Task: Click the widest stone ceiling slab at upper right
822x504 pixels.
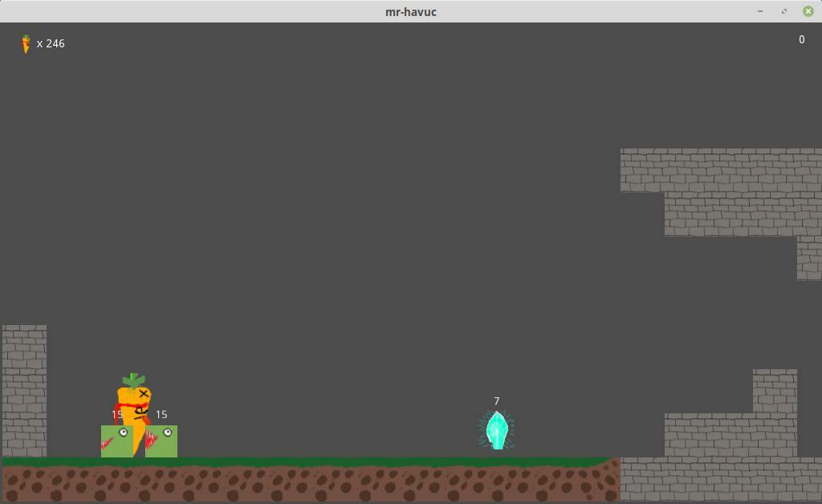Action: tap(720, 170)
